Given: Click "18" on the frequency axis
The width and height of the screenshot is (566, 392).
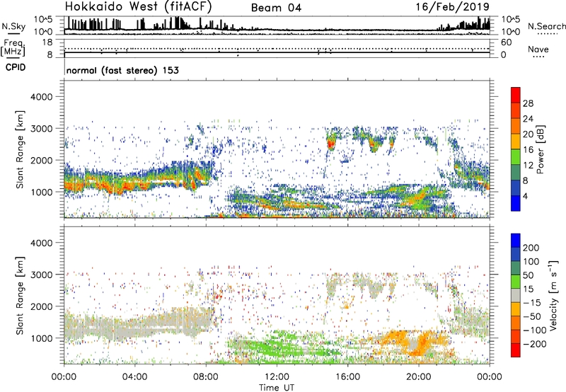Looking at the screenshot, I should click(x=47, y=42).
